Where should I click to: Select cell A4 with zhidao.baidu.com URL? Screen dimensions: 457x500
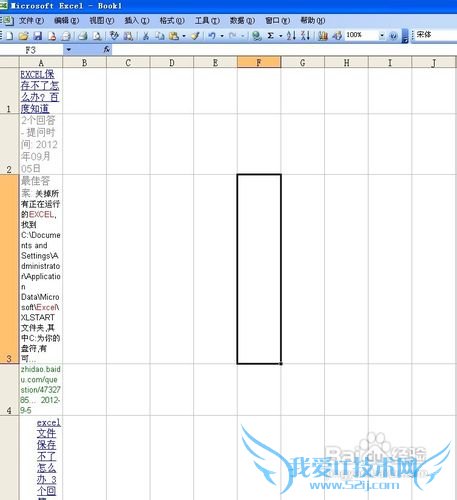click(x=41, y=390)
